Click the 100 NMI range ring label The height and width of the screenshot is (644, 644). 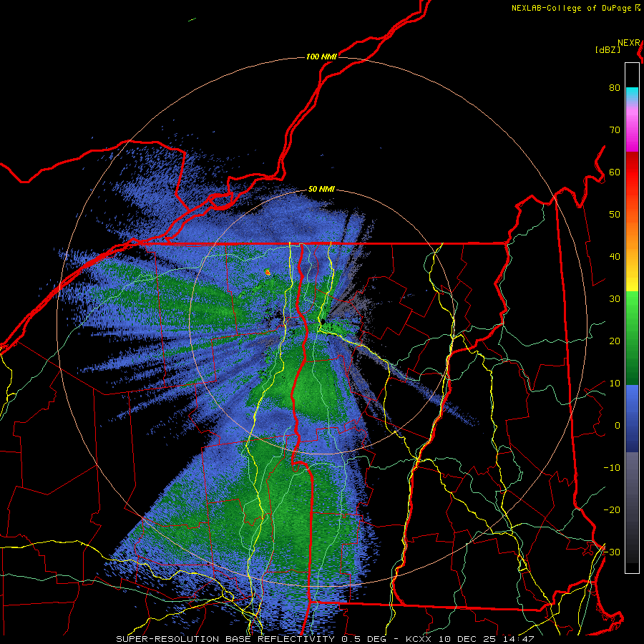click(321, 57)
